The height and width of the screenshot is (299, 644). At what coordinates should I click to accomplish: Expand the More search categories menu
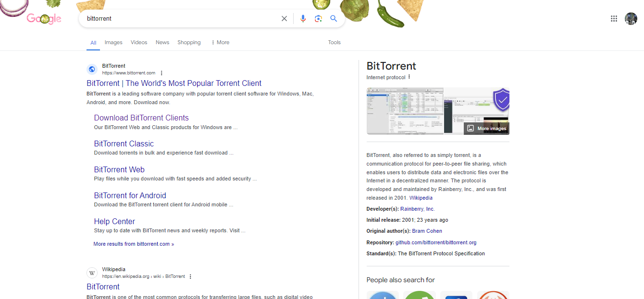tap(220, 42)
